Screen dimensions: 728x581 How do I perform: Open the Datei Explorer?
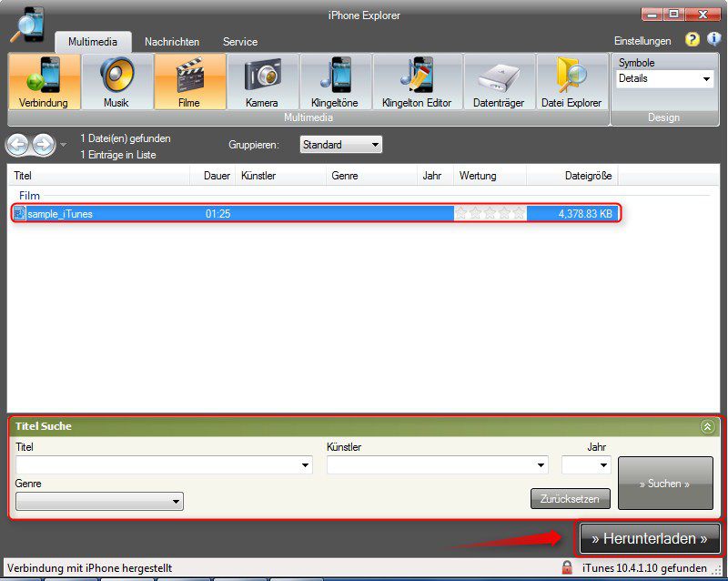click(571, 82)
